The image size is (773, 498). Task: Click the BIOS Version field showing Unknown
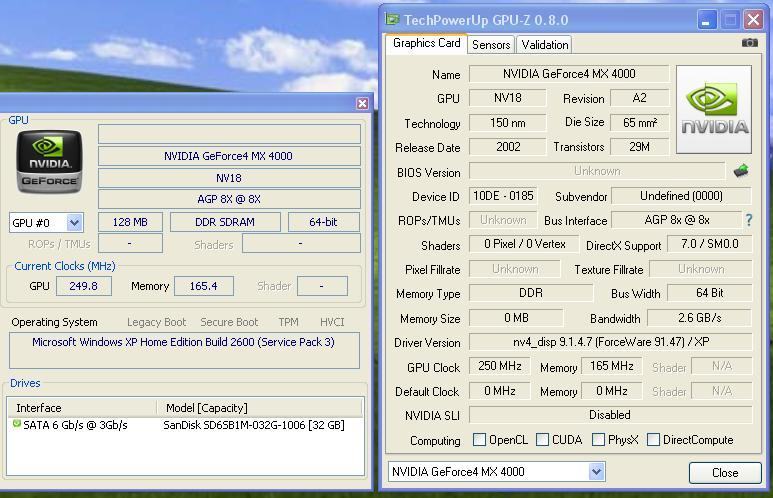[597, 171]
